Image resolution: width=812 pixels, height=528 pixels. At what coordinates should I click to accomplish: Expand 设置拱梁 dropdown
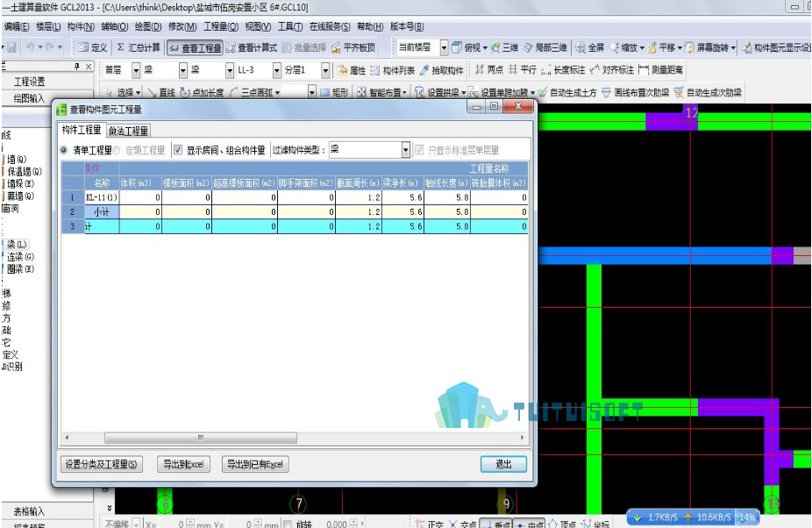pos(464,93)
